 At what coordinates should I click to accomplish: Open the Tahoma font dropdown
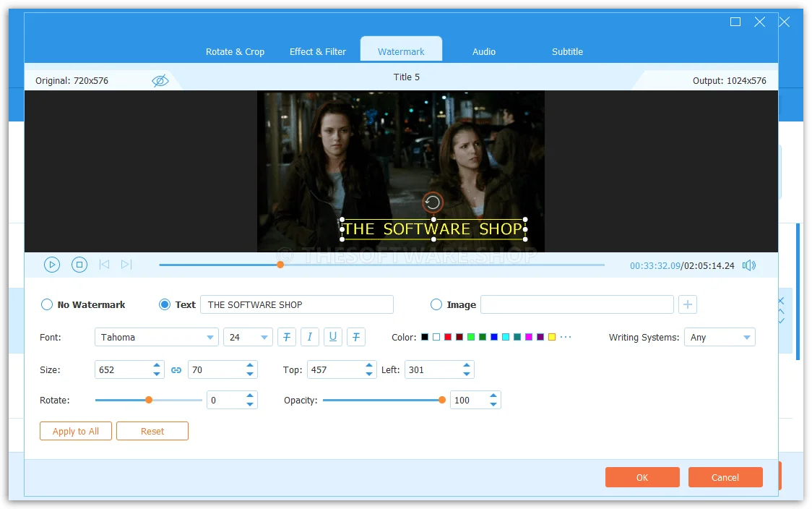point(156,338)
